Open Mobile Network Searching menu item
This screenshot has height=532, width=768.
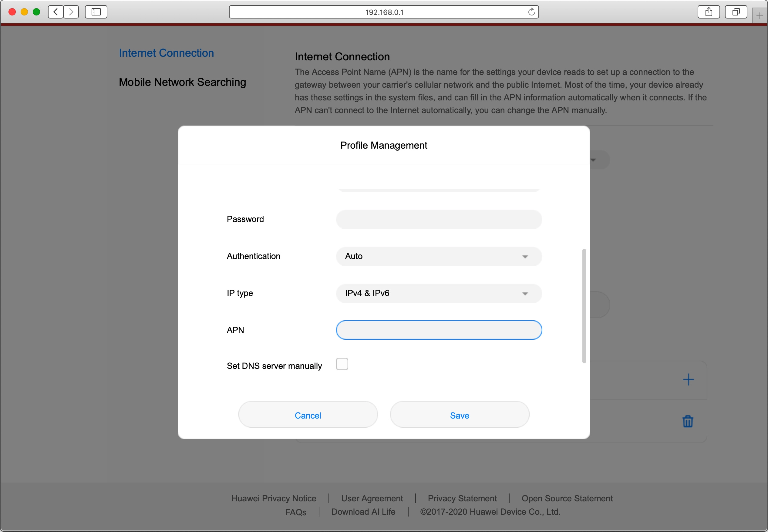coord(182,82)
